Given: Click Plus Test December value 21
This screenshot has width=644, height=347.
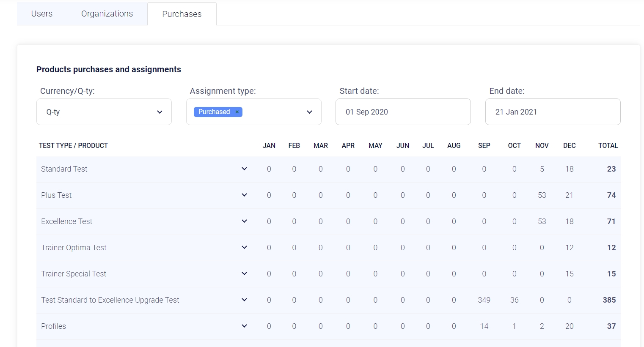Looking at the screenshot, I should 569,195.
